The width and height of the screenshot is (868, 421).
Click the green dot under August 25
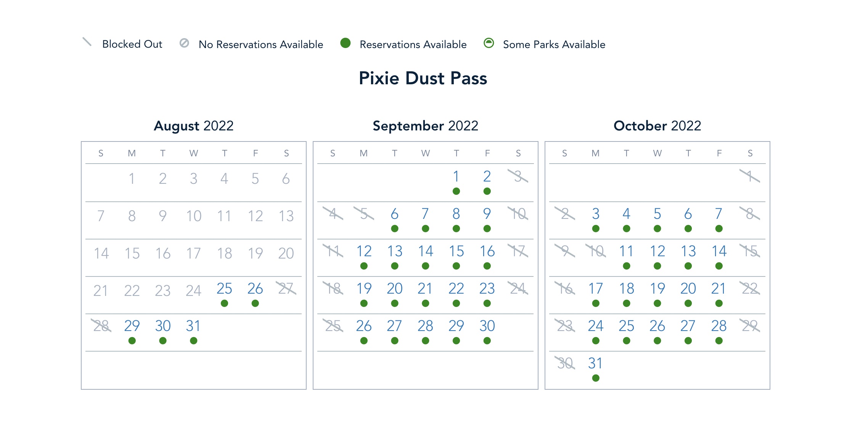click(224, 304)
